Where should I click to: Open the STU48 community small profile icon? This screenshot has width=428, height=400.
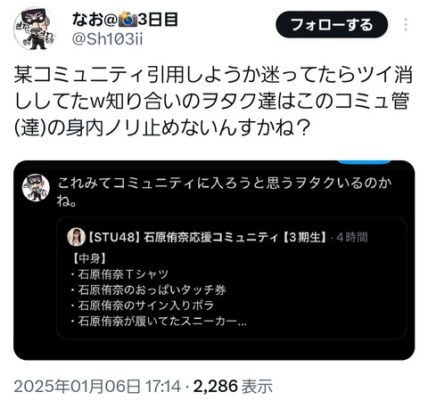pyautogui.click(x=76, y=237)
